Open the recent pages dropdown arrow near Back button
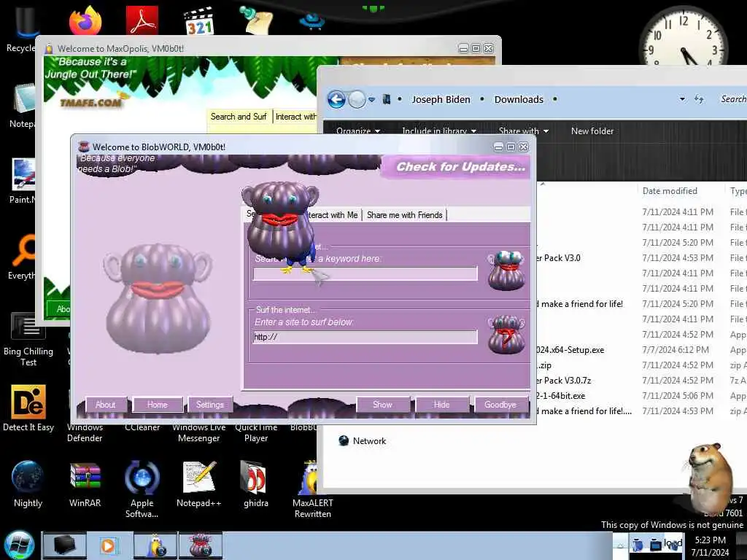Viewport: 747px width, 560px height. coord(371,99)
